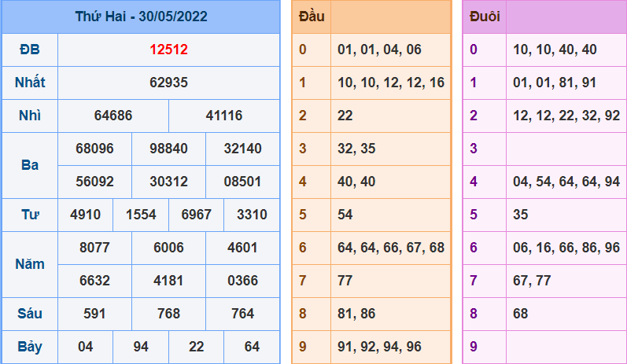The height and width of the screenshot is (364, 627).
Task: Select Sáu prize number 764
Action: click(243, 314)
